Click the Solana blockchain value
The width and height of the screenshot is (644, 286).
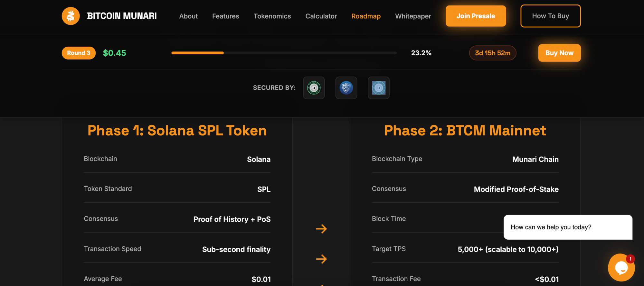coord(259,159)
